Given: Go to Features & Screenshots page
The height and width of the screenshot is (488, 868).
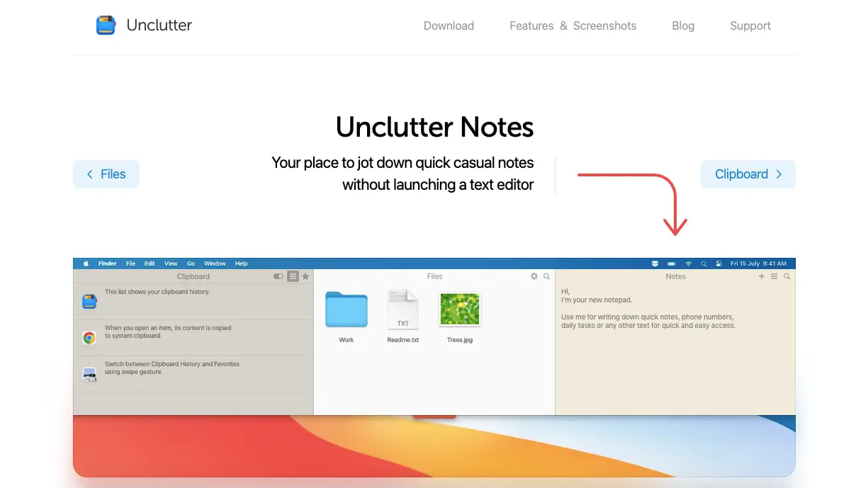Looking at the screenshot, I should click(x=573, y=25).
